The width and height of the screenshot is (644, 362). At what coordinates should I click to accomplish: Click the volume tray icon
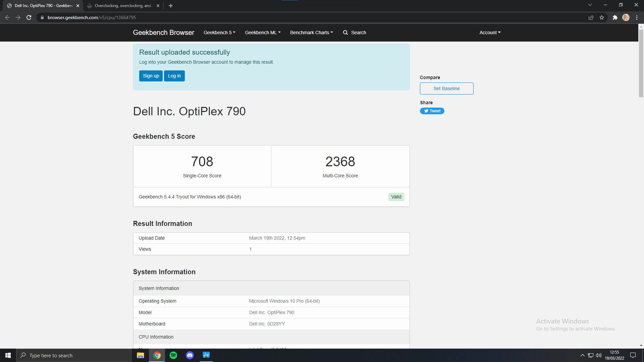599,355
